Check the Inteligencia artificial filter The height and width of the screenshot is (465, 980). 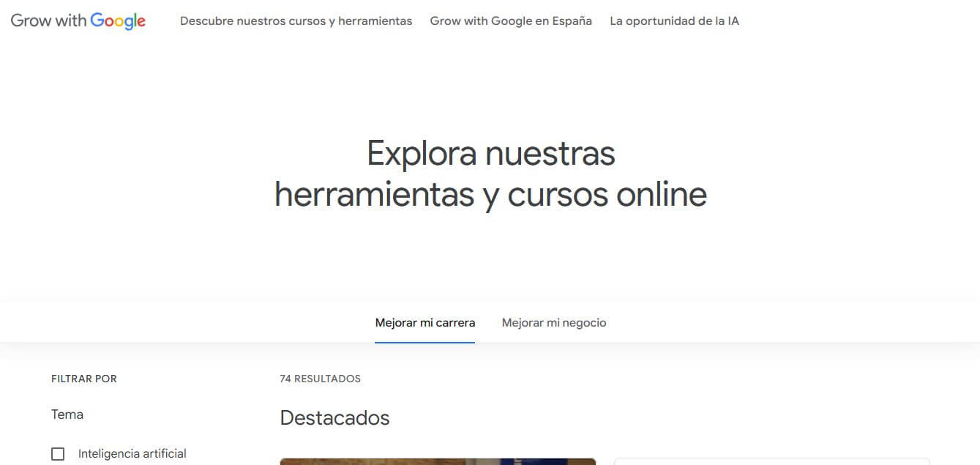(x=58, y=454)
